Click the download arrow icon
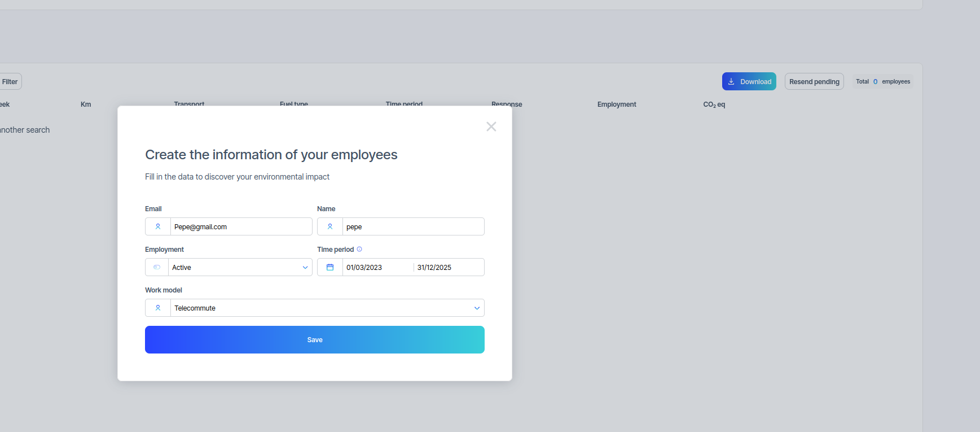 tap(731, 81)
